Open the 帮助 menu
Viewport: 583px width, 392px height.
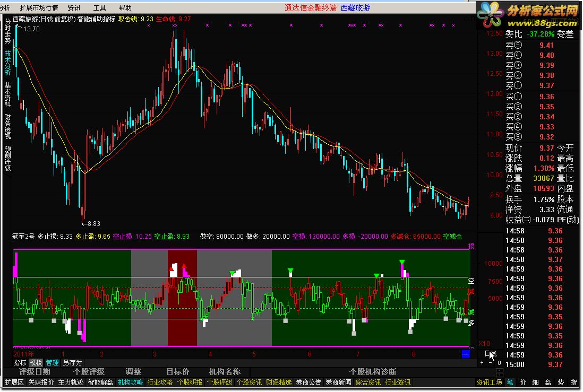125,7
